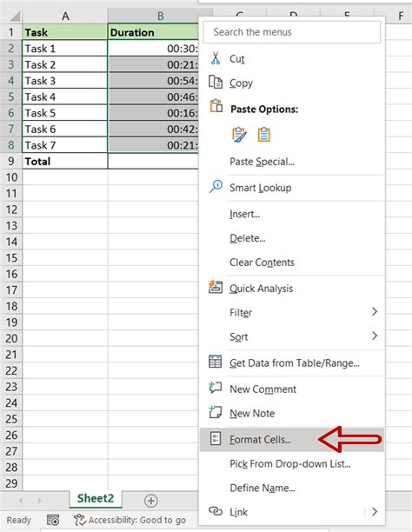Image resolution: width=412 pixels, height=532 pixels.
Task: Choose New Note menu entry
Action: [292, 413]
